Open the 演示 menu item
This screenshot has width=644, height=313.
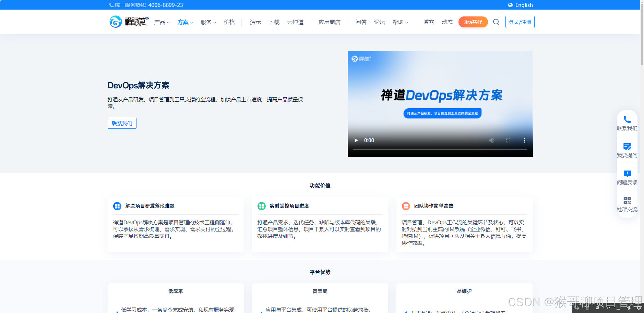(255, 22)
